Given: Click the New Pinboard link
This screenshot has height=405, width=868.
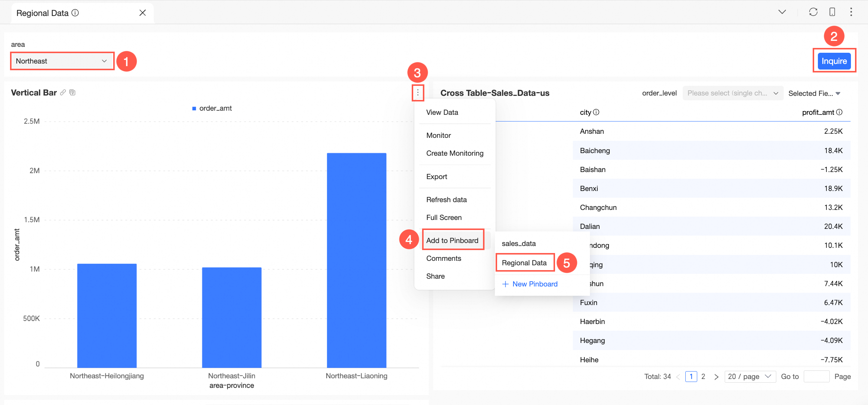Looking at the screenshot, I should [530, 284].
